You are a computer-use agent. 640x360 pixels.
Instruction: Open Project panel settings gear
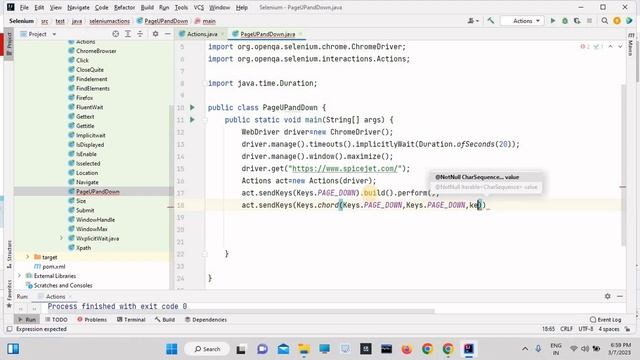156,34
